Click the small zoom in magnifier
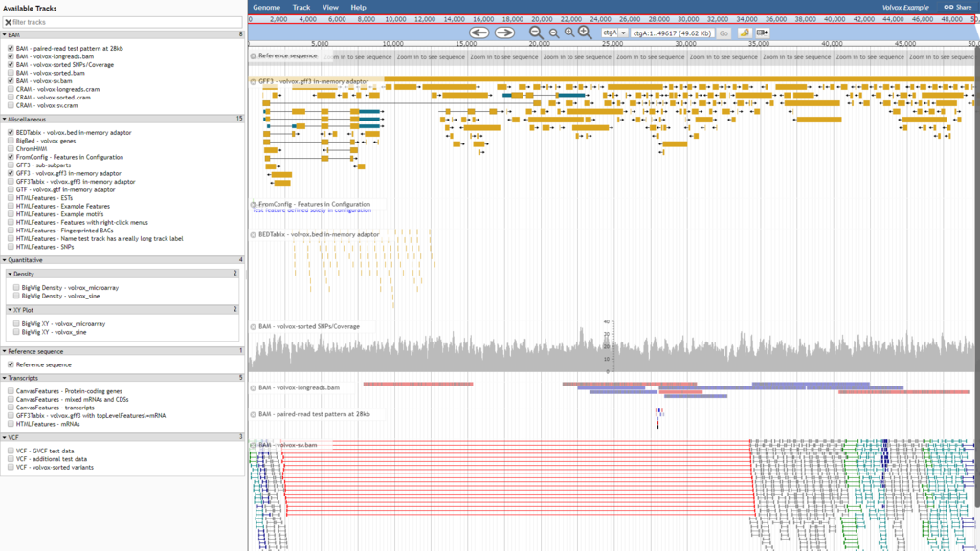Image resolution: width=980 pixels, height=551 pixels. pyautogui.click(x=568, y=33)
